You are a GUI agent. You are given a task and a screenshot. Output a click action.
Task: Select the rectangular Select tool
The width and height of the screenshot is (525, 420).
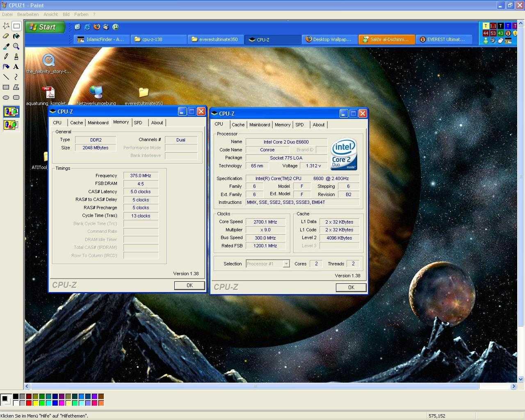tap(16, 26)
